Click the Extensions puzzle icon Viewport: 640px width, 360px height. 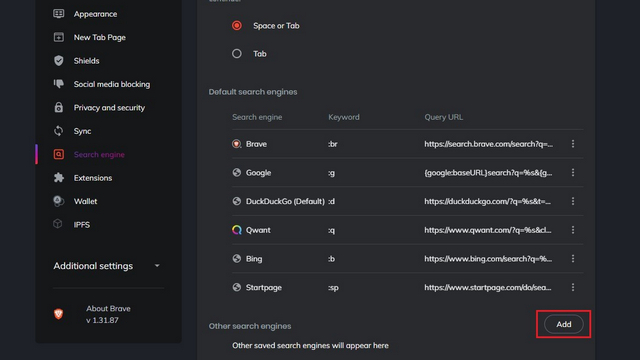[58, 178]
